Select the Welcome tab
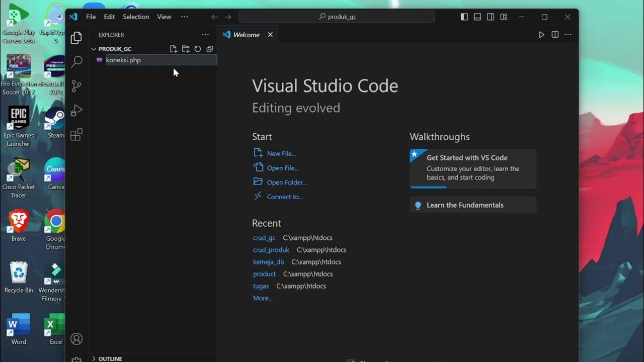644x362 pixels. click(246, 35)
